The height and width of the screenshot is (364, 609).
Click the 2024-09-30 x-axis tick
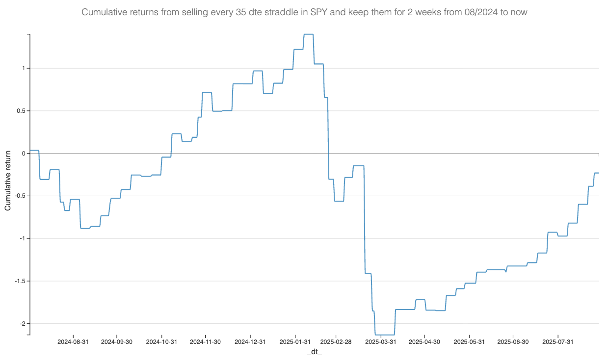[x=117, y=342]
